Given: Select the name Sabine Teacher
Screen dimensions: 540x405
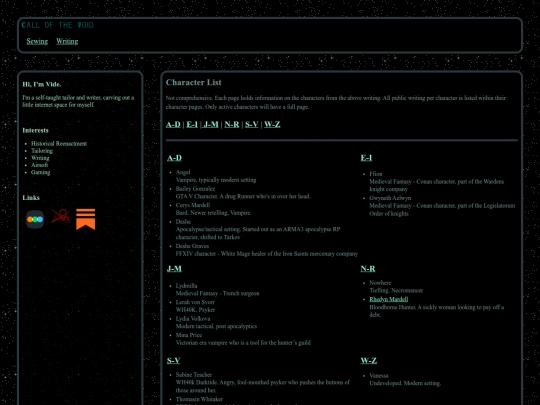Looking at the screenshot, I should point(194,375).
